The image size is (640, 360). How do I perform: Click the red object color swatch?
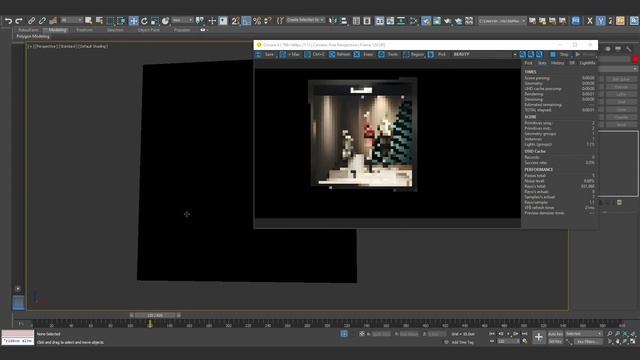pyautogui.click(x=636, y=60)
